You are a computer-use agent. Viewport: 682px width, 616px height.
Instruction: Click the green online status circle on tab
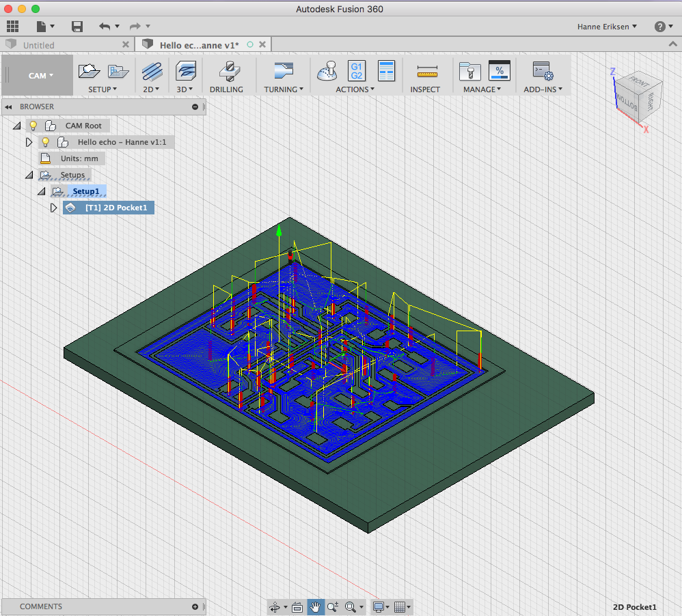tap(250, 44)
